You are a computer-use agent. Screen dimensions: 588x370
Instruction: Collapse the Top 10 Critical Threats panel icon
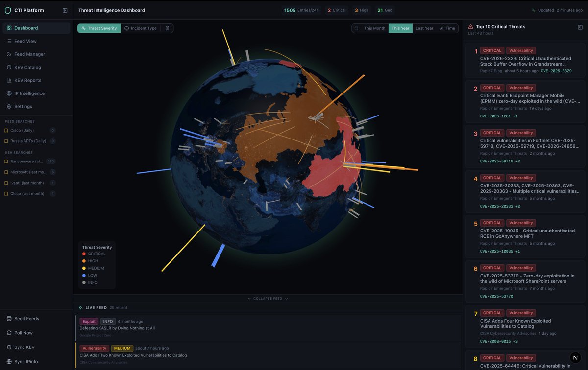pyautogui.click(x=580, y=27)
